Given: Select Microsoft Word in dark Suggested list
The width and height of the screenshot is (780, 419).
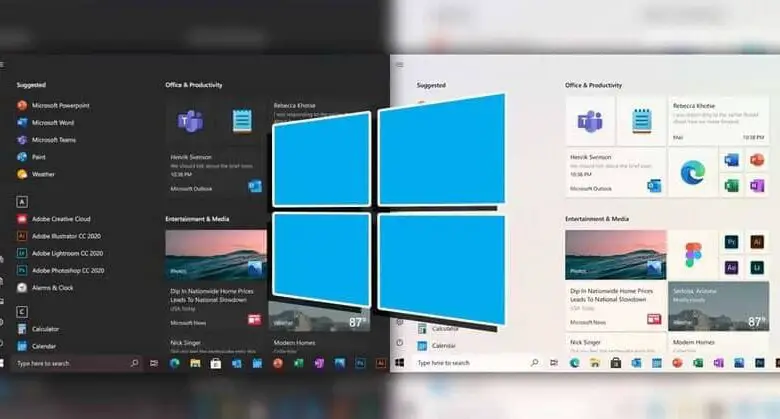Looking at the screenshot, I should click(45, 122).
